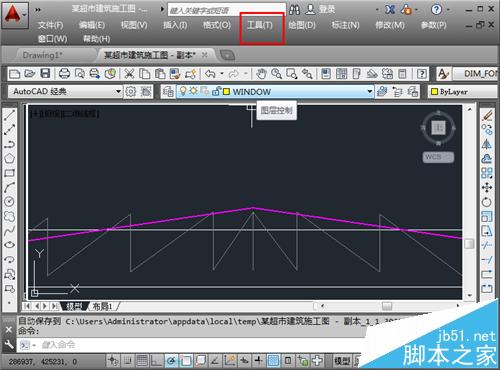Expand the WCS coordinate system dropdown
This screenshot has height=370, width=500.
click(x=449, y=157)
